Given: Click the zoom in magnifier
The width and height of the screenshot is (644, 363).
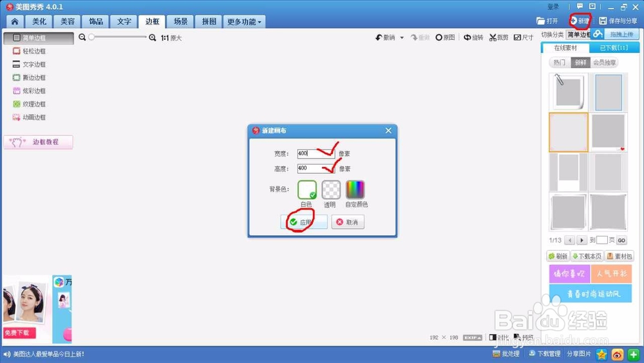Looking at the screenshot, I should [153, 37].
